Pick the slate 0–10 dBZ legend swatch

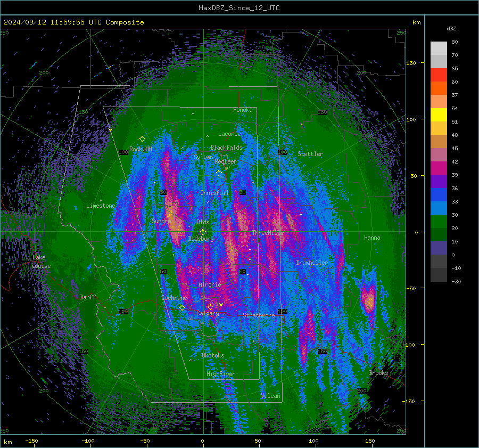click(439, 248)
